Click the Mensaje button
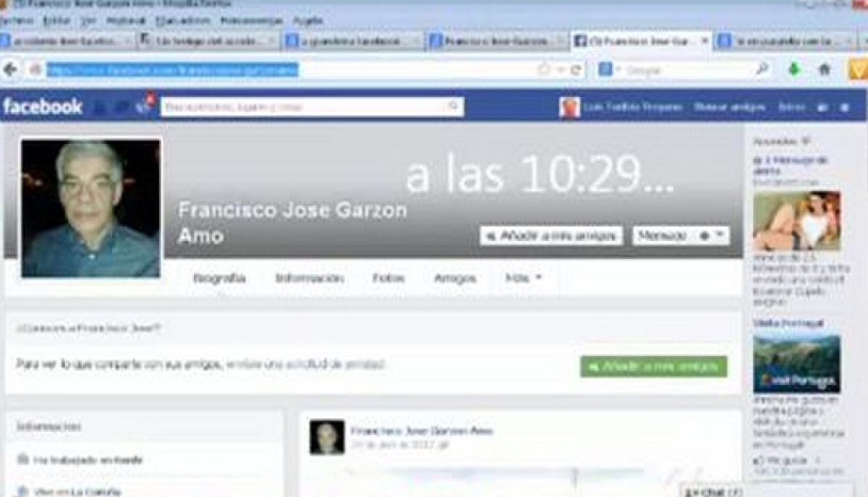Image resolution: width=868 pixels, height=497 pixels. click(663, 236)
